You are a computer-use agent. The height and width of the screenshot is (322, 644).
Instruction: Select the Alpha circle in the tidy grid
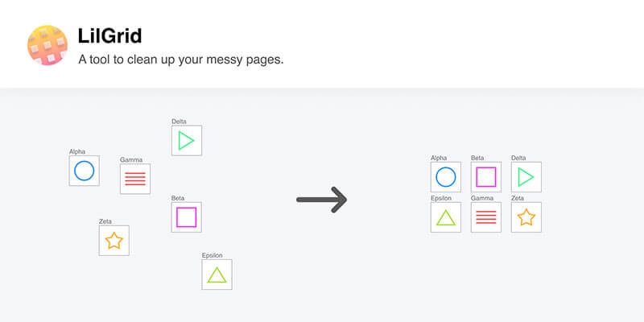point(446,177)
